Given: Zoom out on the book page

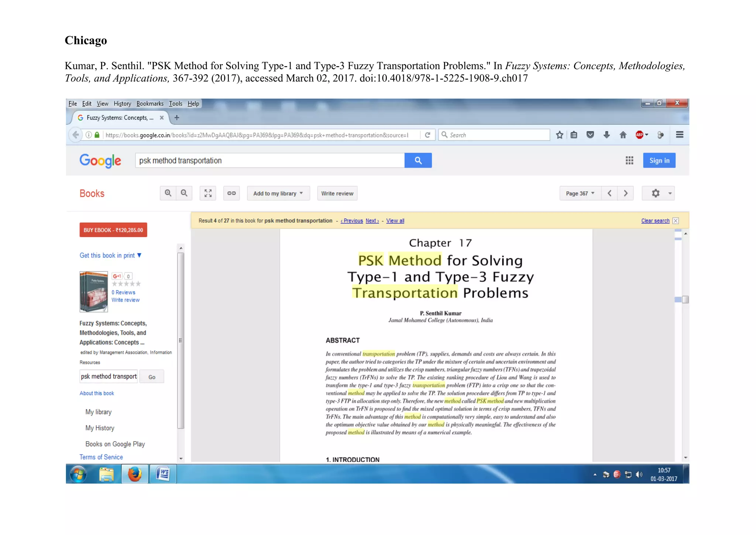Looking at the screenshot, I should point(184,193).
